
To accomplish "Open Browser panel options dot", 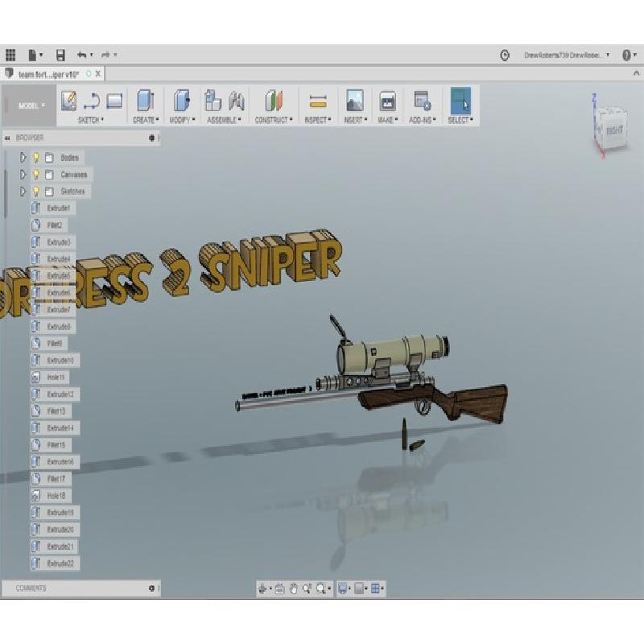I will pyautogui.click(x=151, y=138).
